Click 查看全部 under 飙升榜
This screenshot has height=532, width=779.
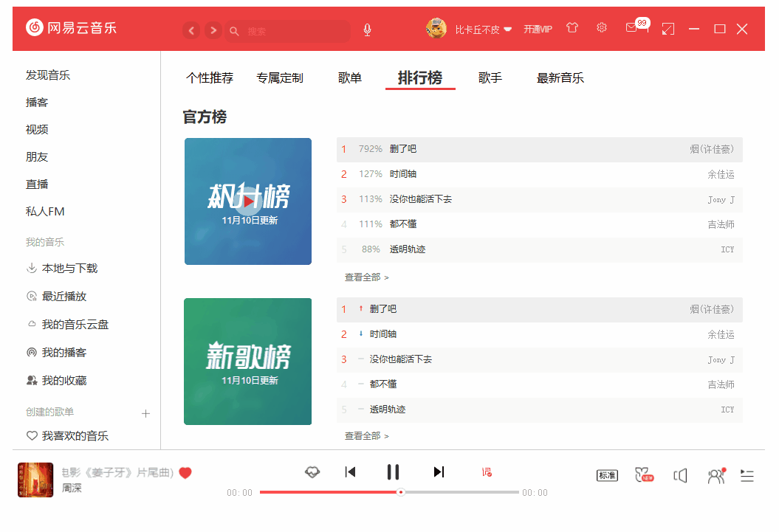(x=367, y=277)
